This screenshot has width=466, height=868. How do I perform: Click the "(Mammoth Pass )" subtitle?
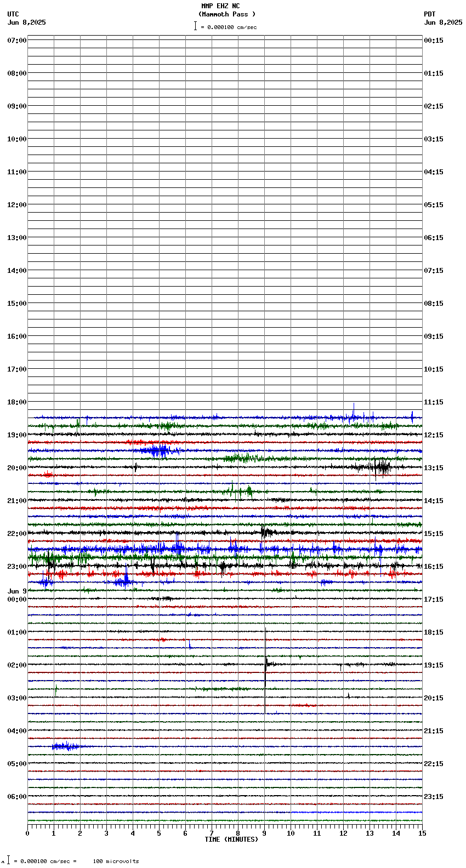click(227, 14)
